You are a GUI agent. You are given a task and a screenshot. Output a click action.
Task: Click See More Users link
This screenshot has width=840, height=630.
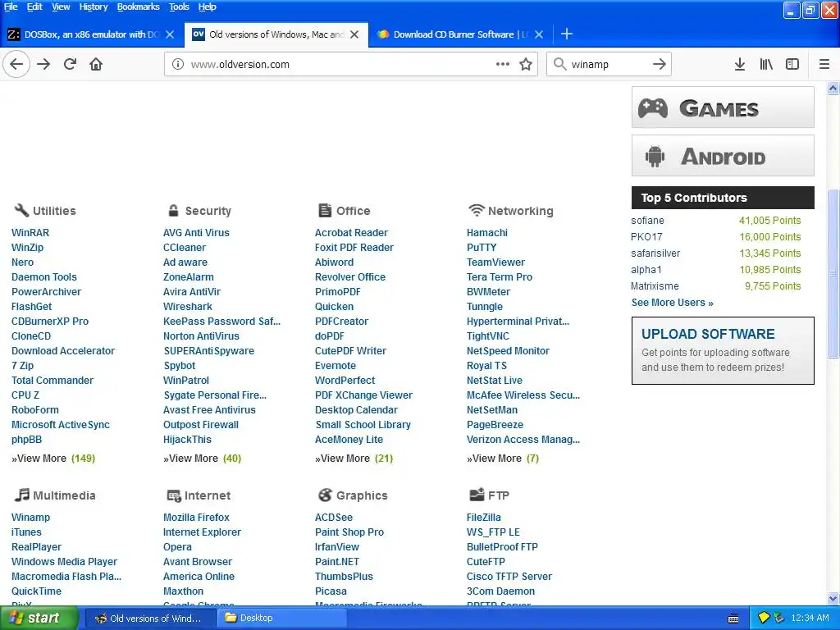(x=673, y=302)
